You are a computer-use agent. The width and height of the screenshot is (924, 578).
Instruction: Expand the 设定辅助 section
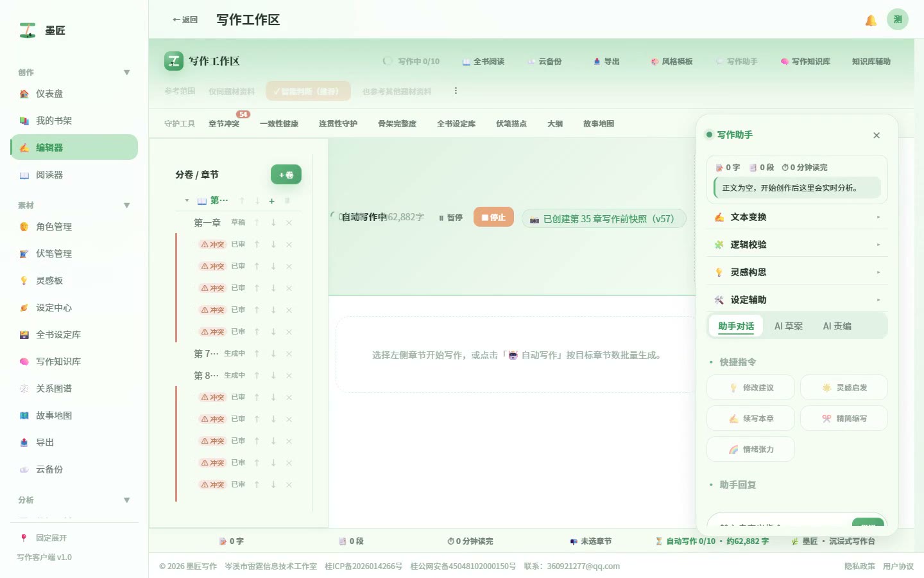pyautogui.click(x=797, y=300)
